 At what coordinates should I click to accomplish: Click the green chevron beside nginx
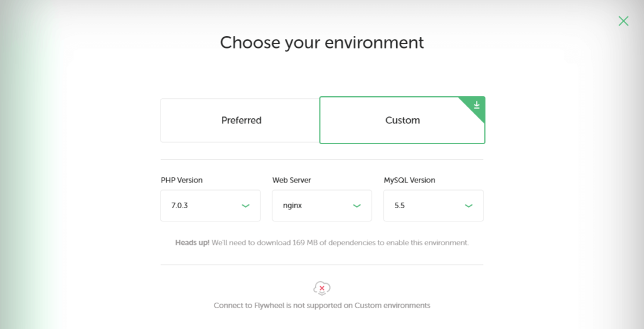pos(357,206)
